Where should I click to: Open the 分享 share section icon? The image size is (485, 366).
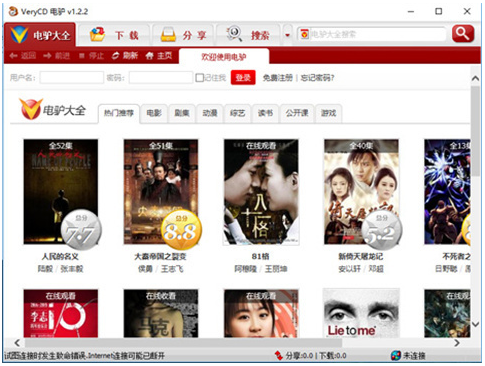pos(168,35)
